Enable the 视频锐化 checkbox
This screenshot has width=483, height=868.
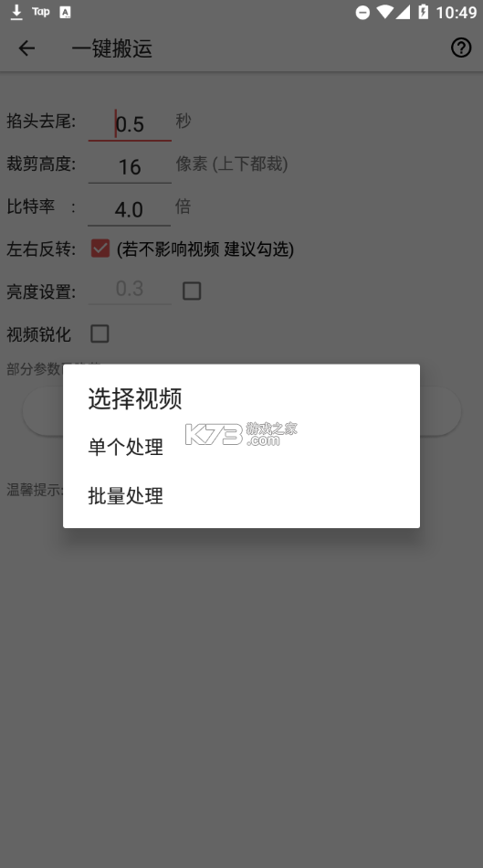(x=100, y=333)
